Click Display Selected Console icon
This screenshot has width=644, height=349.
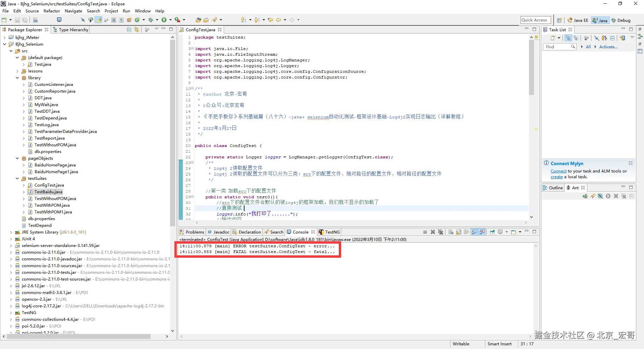[500, 232]
